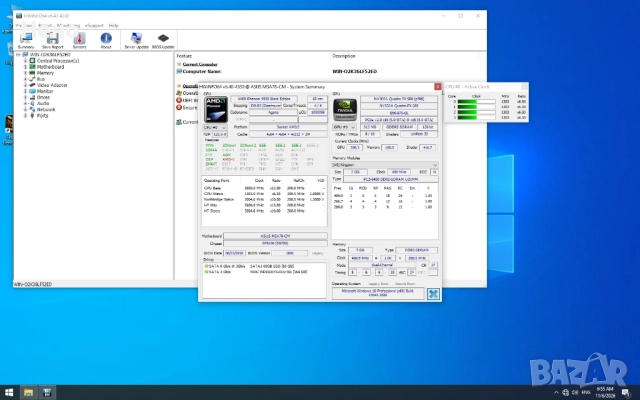Screen dimensions: 640x400
Task: Open File Explorer from the taskbar
Action: (28, 393)
